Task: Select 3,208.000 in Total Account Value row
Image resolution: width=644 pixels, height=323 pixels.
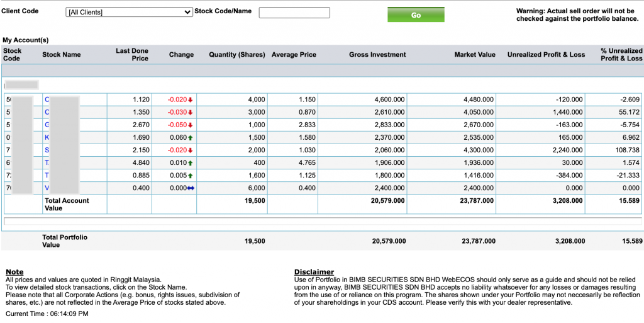Action: click(x=567, y=201)
